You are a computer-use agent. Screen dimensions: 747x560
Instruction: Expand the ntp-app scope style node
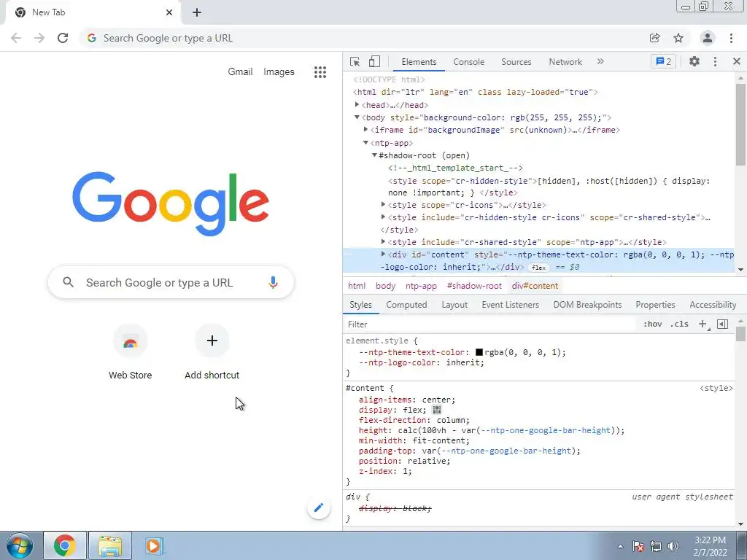point(383,242)
